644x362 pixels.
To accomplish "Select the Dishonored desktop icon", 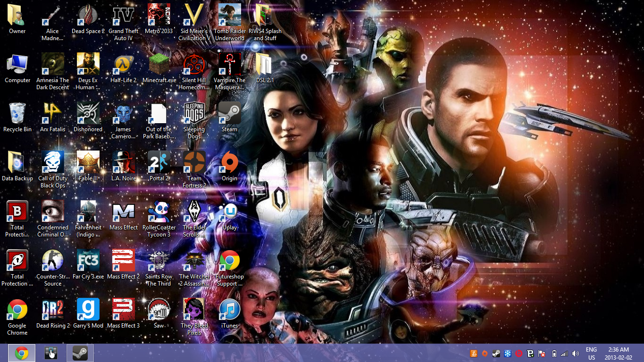I will click(x=88, y=118).
